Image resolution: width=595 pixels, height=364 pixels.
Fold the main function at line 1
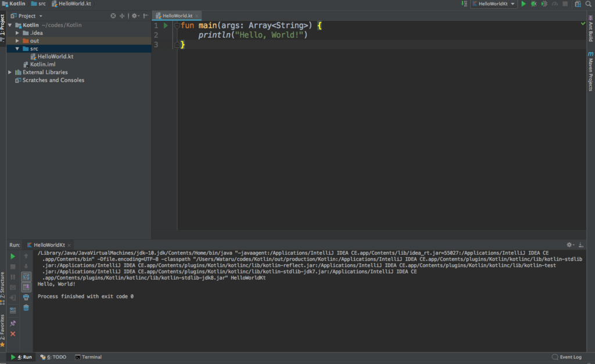click(x=177, y=26)
